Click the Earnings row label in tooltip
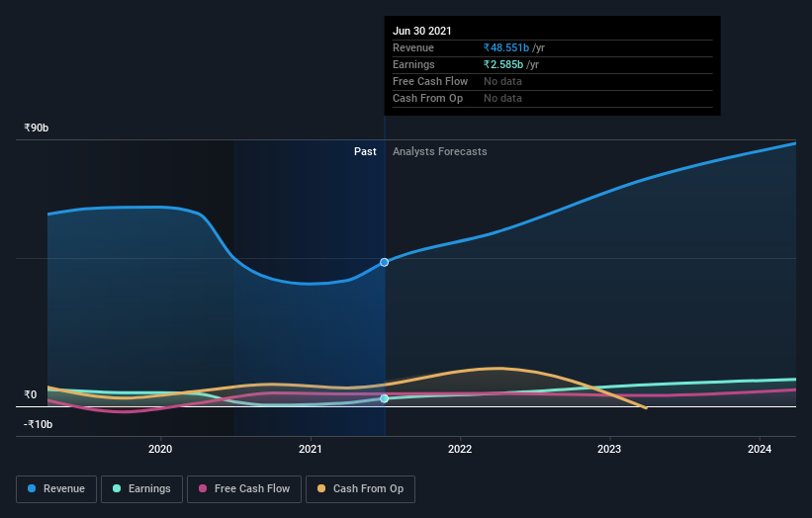 tap(413, 64)
